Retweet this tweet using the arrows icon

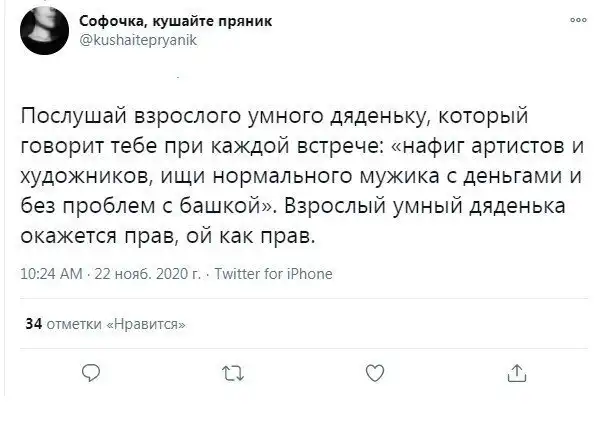[232, 373]
